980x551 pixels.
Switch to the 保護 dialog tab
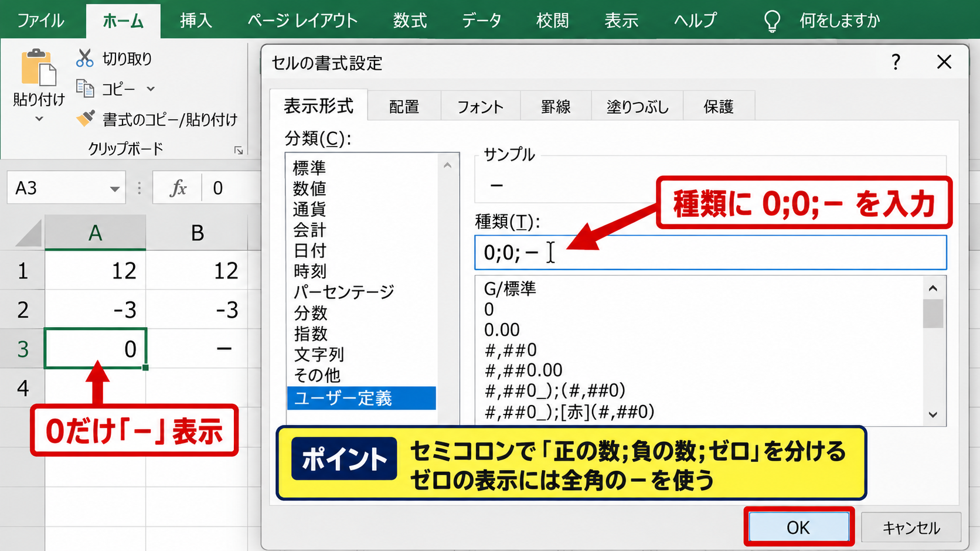[719, 107]
